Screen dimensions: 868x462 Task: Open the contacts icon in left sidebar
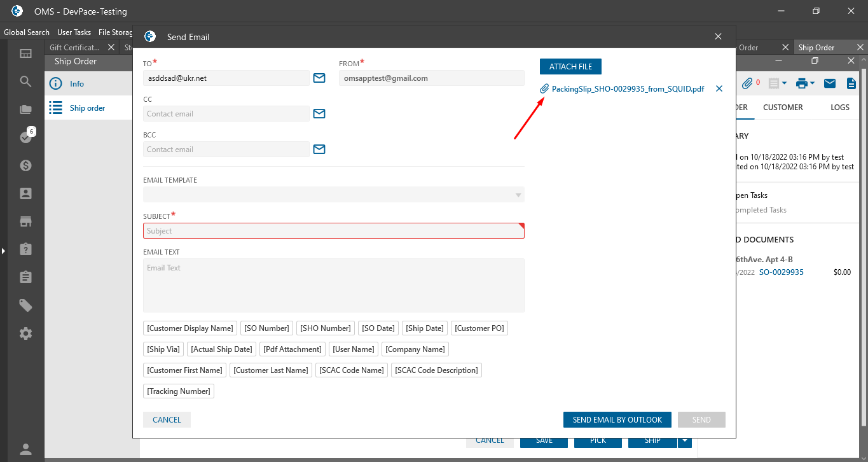(x=26, y=193)
